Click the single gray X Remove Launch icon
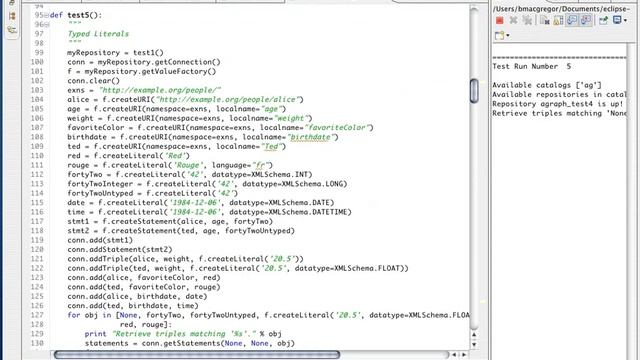This screenshot has height=360, width=640. click(513, 20)
